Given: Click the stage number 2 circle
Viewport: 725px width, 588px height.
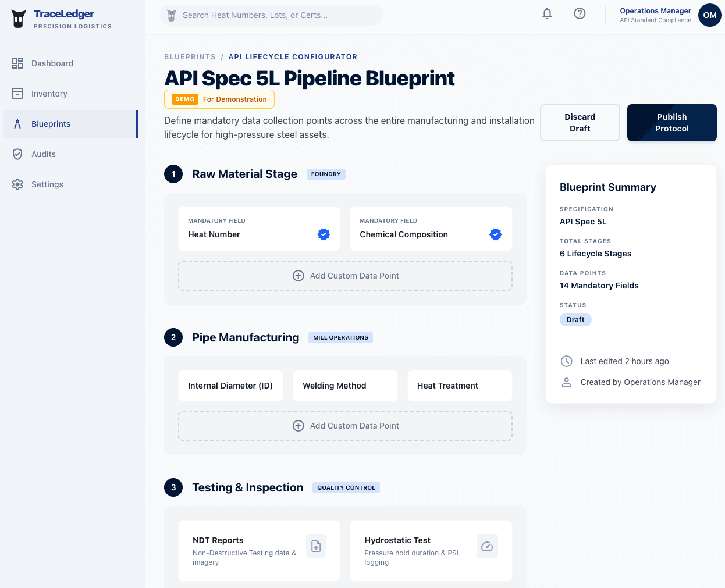Looking at the screenshot, I should point(173,337).
